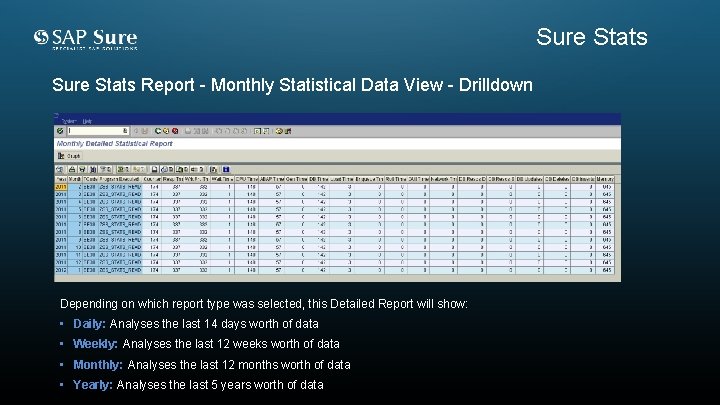Open the command field history dropdown arrow
This screenshot has height=405, width=720.
click(x=125, y=131)
